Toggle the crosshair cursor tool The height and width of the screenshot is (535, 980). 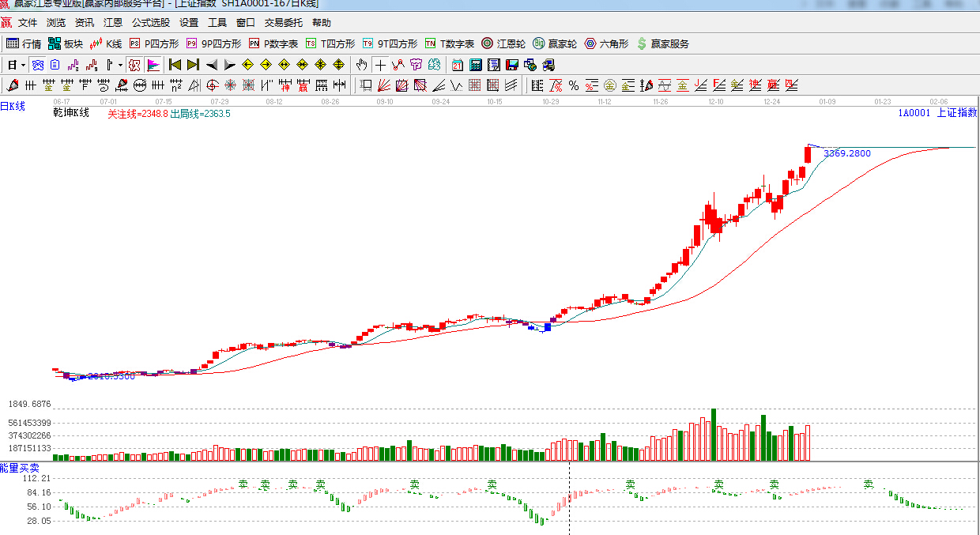tap(380, 65)
